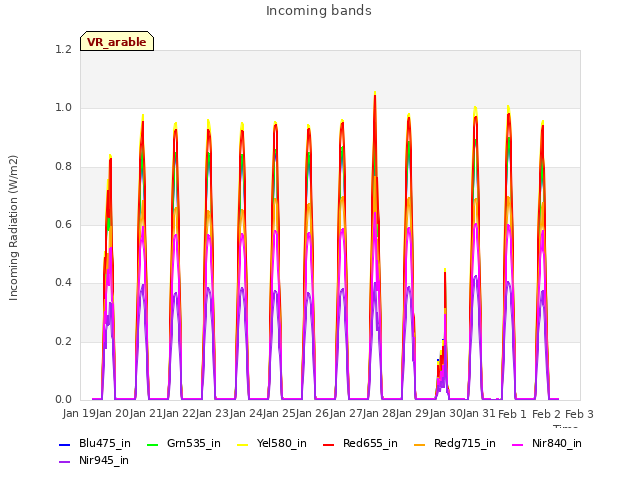
Task: Click the 0.4 y-axis tick label
Action: click(x=63, y=283)
